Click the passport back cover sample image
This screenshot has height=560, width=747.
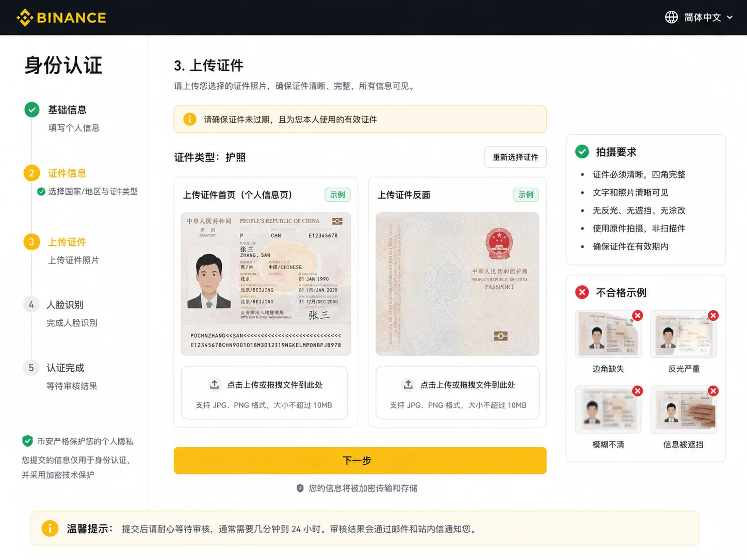tap(458, 284)
